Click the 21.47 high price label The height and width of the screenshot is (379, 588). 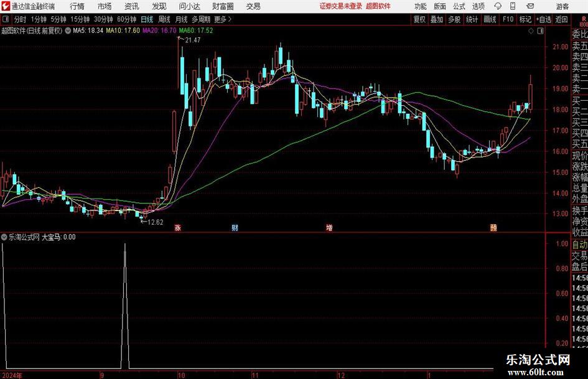point(193,40)
